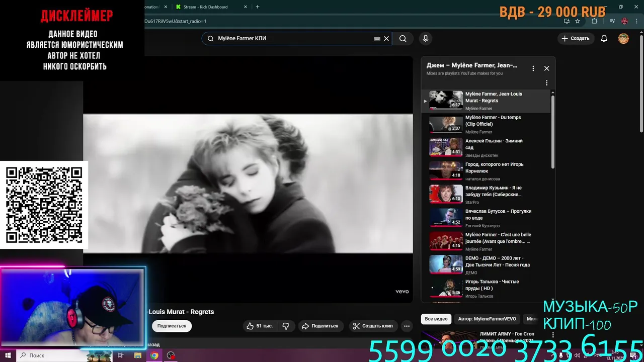Open the YouTube account avatar menu
644x362 pixels.
pyautogui.click(x=623, y=39)
